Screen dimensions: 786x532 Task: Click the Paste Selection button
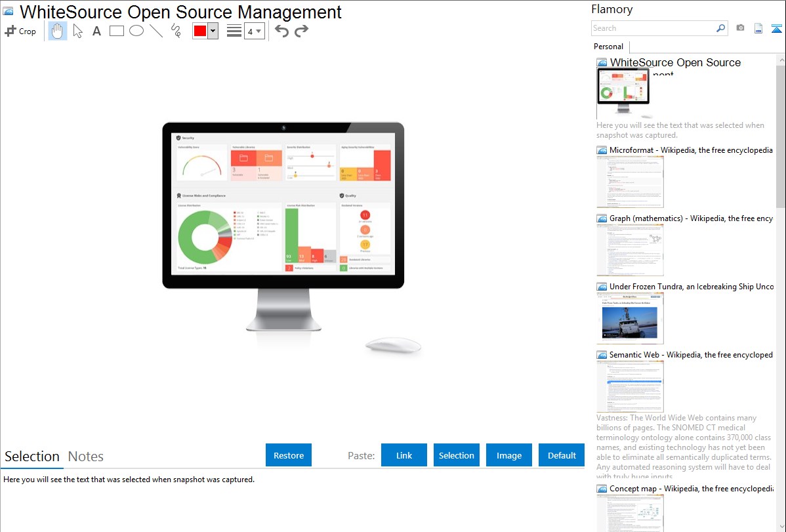pyautogui.click(x=456, y=455)
